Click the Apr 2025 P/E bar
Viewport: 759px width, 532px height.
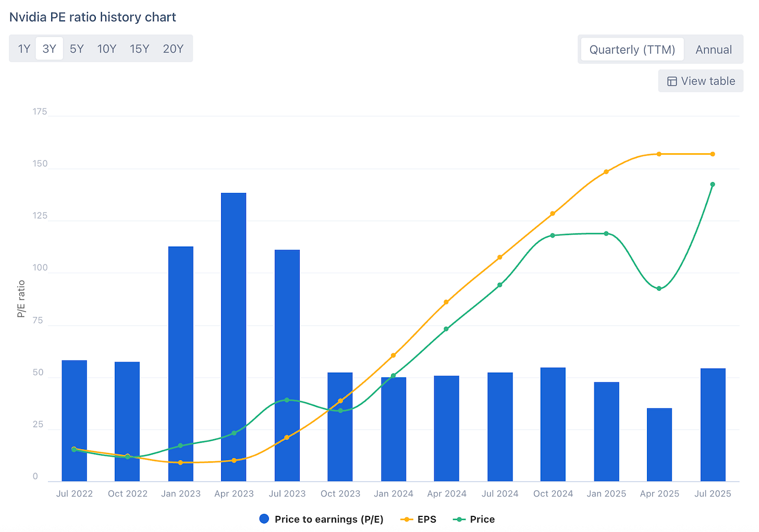(x=659, y=445)
